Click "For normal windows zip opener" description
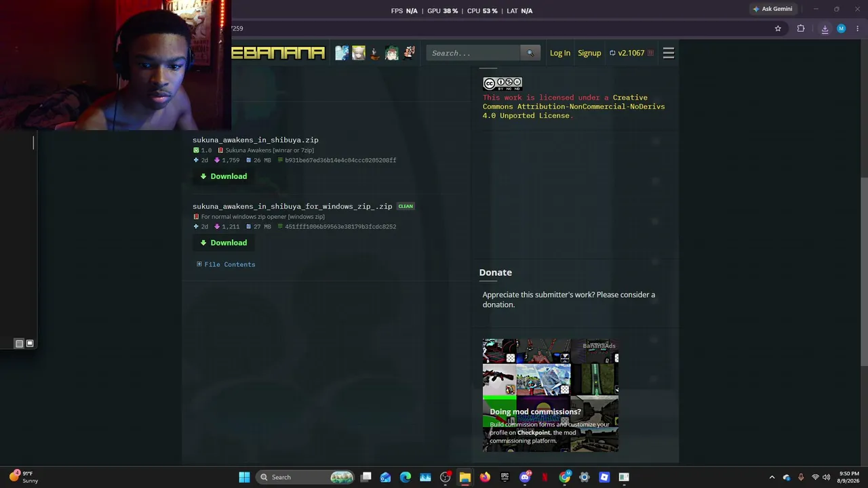The image size is (868, 488). point(262,217)
